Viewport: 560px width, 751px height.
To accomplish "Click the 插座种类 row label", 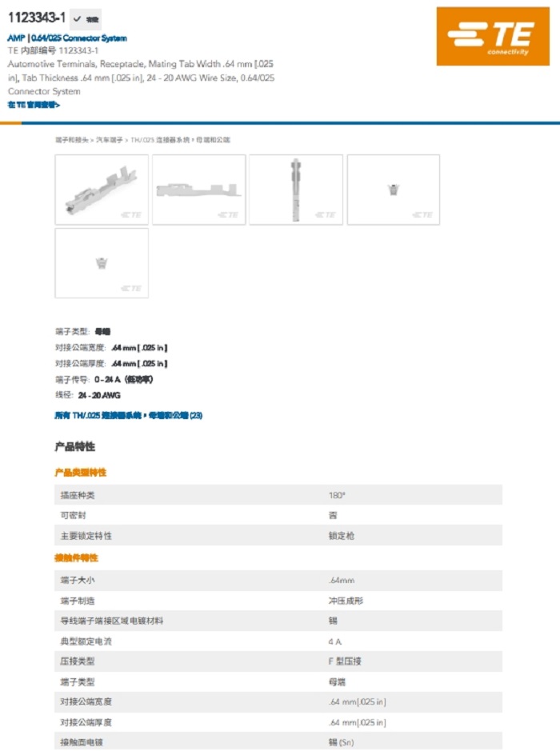I will 78,495.
